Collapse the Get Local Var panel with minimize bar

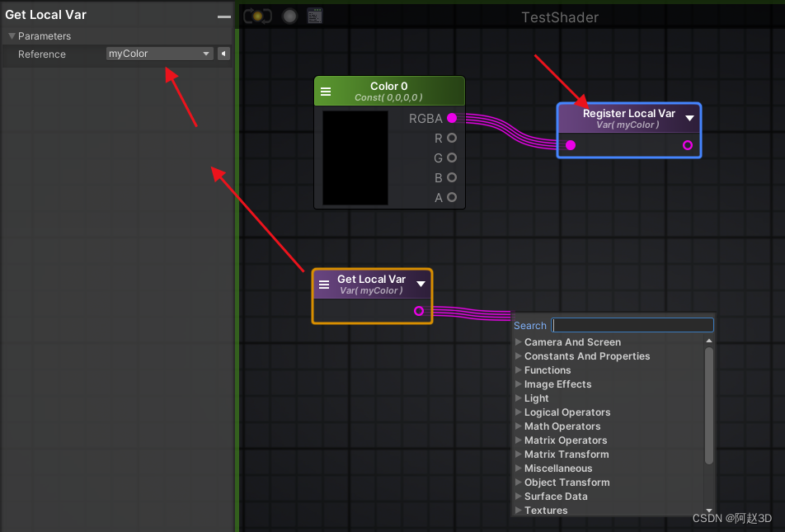pos(224,16)
